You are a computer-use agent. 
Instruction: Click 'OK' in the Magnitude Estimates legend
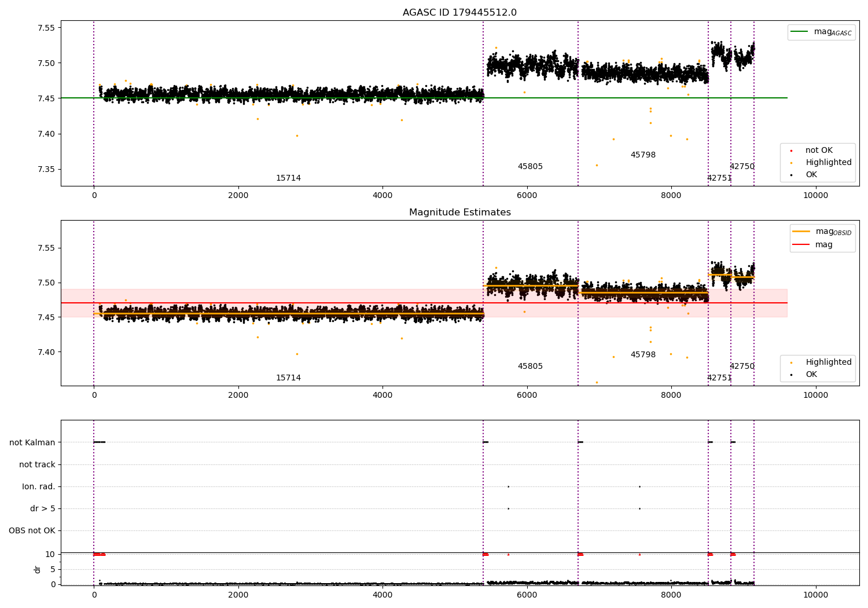[811, 374]
